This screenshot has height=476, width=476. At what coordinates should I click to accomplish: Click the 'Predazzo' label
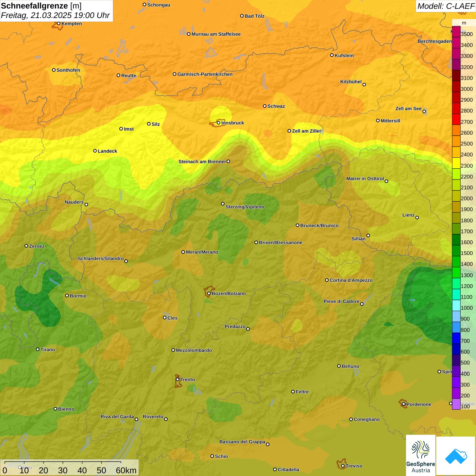click(235, 326)
